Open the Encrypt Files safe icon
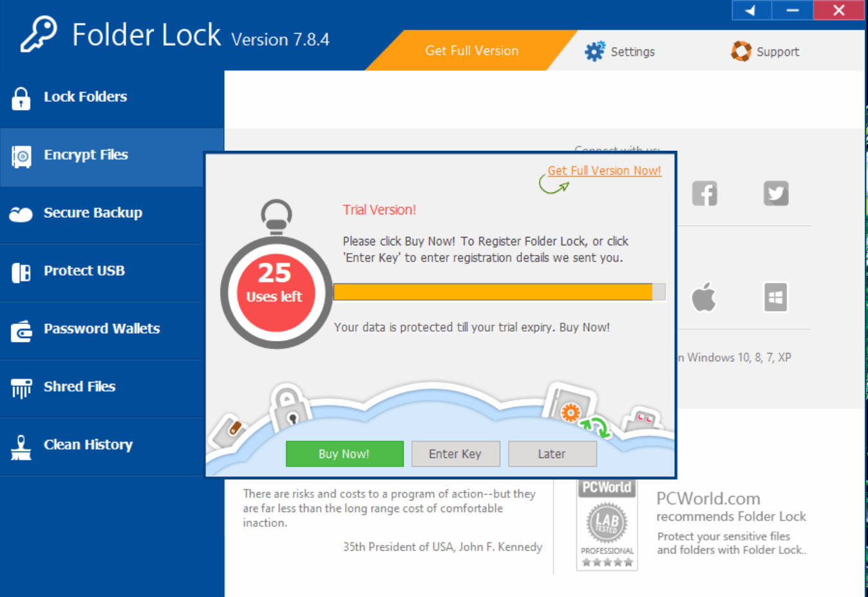 pyautogui.click(x=21, y=156)
